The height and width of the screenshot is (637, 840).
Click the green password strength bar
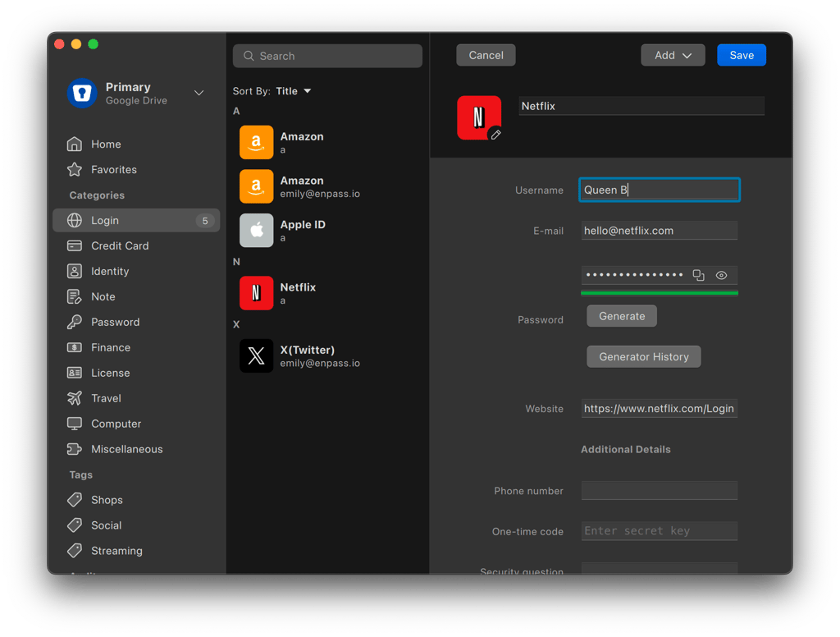pos(660,293)
